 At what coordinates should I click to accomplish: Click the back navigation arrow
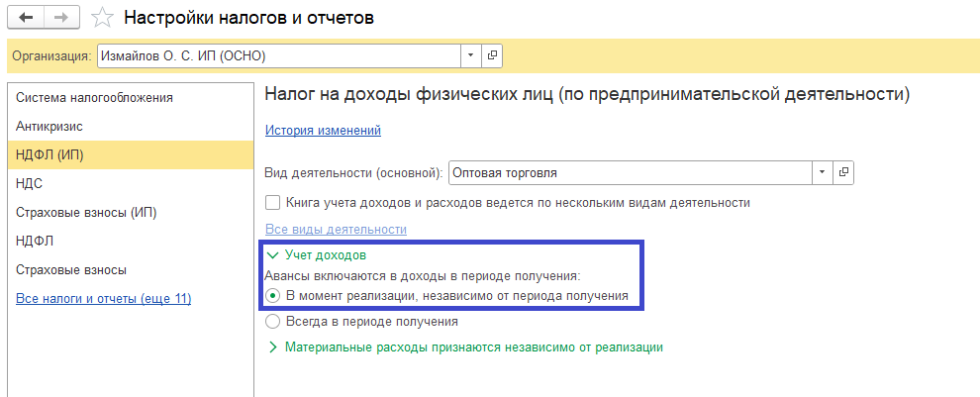click(x=28, y=18)
